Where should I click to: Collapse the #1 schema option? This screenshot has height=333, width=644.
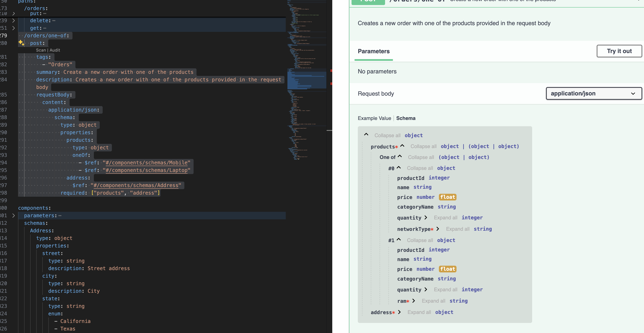[399, 239]
